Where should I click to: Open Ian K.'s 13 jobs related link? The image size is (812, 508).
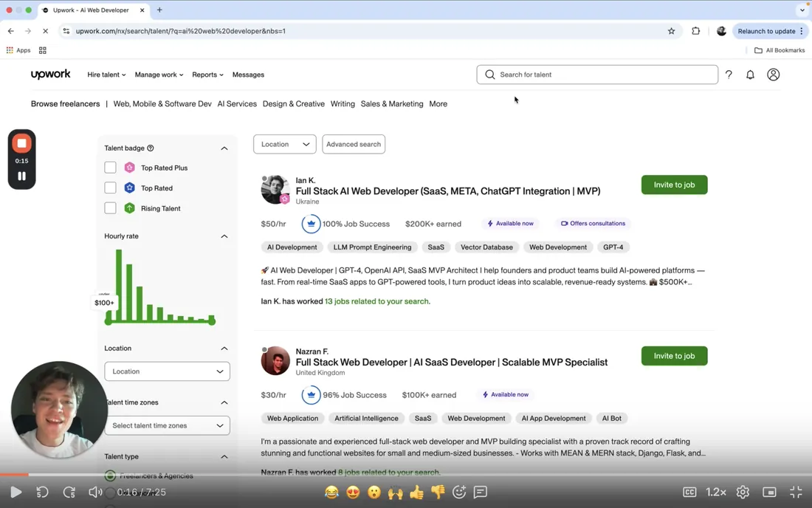(x=377, y=301)
